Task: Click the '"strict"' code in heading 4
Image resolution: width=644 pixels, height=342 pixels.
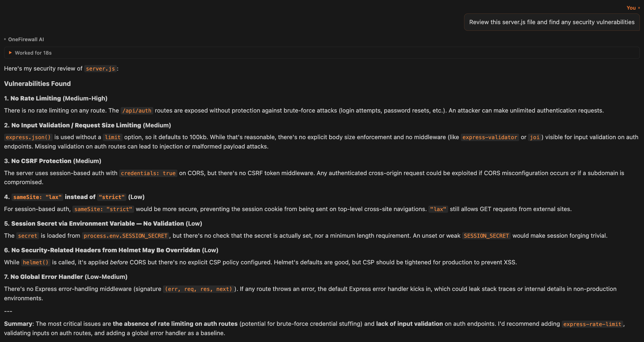Action: tap(112, 197)
